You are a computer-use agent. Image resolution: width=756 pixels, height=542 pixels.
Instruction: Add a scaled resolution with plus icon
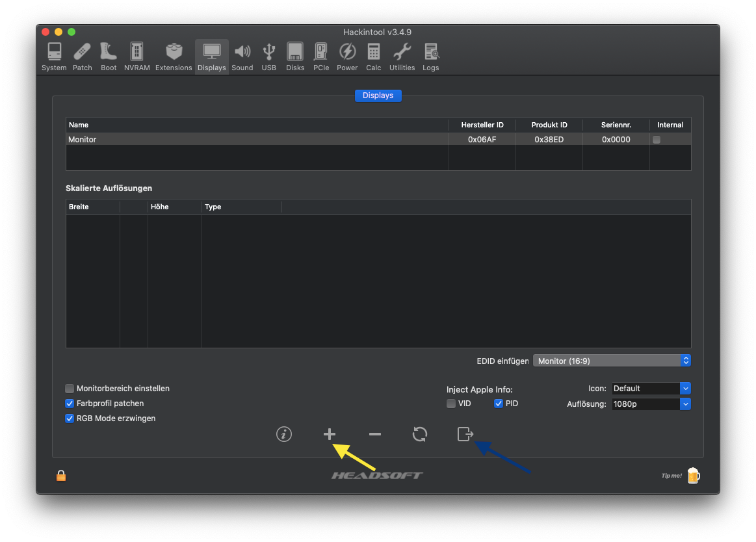(x=330, y=434)
